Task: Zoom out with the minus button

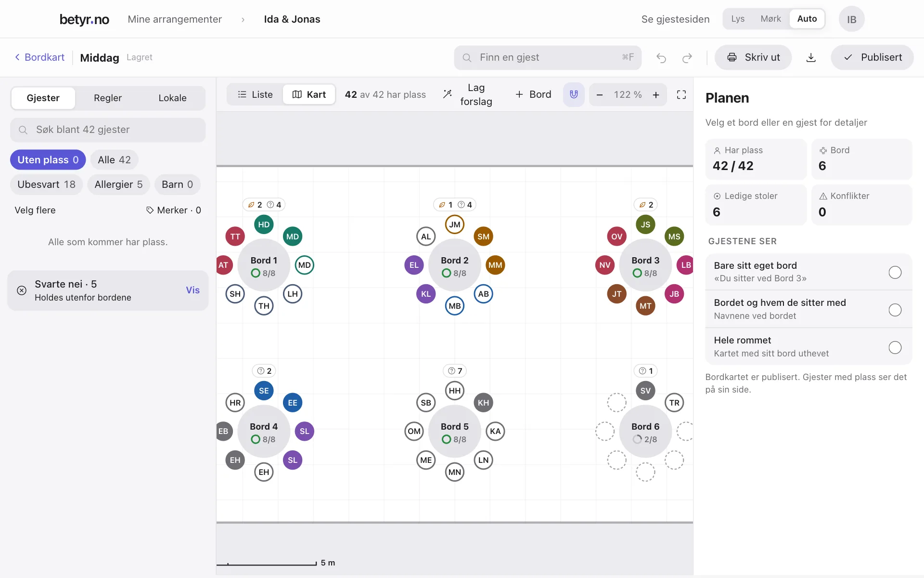Action: (600, 95)
